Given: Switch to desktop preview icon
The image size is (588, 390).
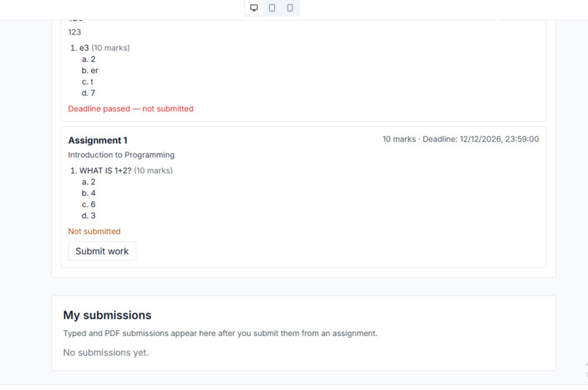Looking at the screenshot, I should pos(254,8).
